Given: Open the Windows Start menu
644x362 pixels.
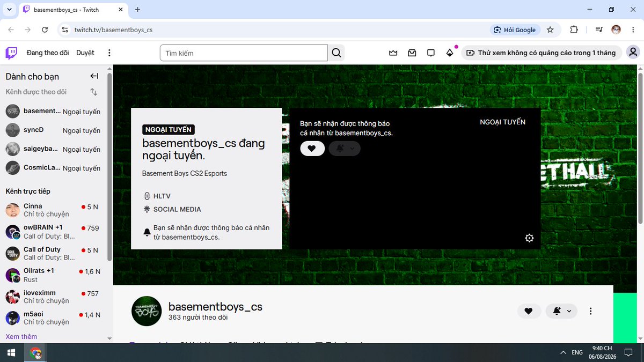Looking at the screenshot, I should pos(10,353).
